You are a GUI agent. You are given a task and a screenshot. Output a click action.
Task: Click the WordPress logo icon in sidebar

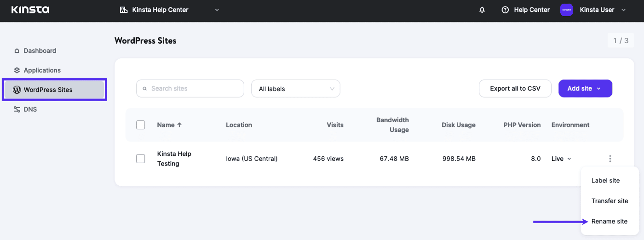coord(17,90)
